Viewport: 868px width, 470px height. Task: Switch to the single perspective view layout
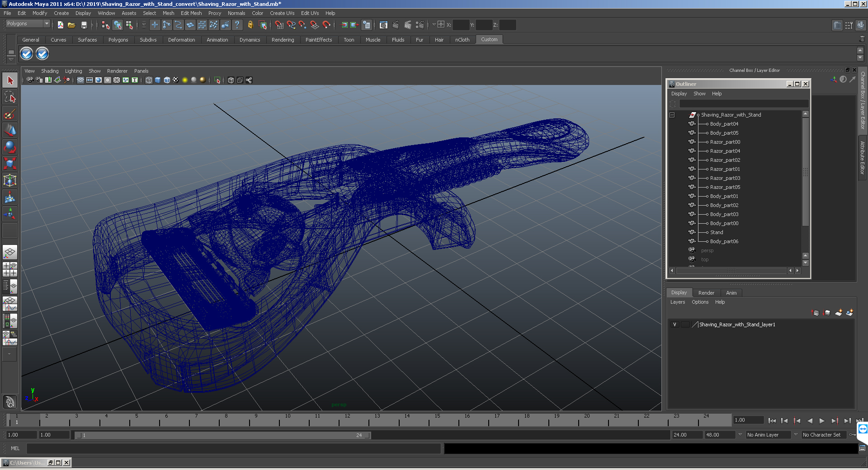coord(10,252)
